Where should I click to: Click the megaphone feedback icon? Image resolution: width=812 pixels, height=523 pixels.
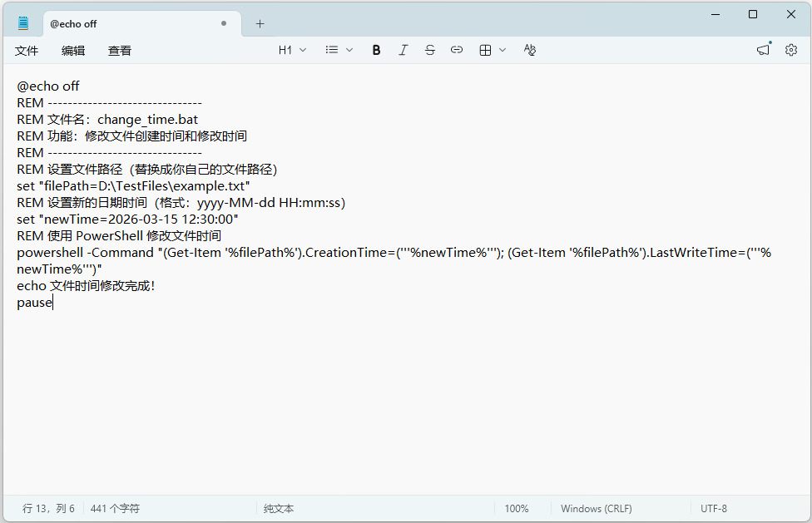pyautogui.click(x=764, y=50)
